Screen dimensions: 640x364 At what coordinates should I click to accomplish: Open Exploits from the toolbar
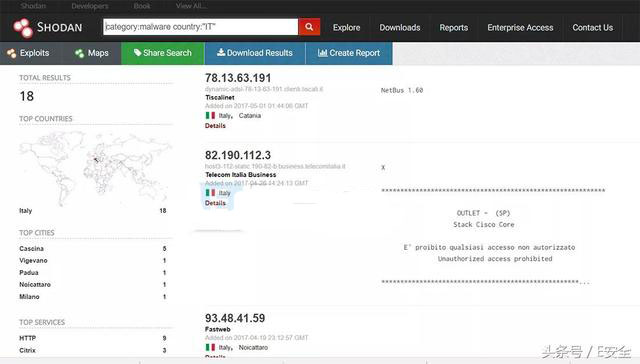point(28,53)
